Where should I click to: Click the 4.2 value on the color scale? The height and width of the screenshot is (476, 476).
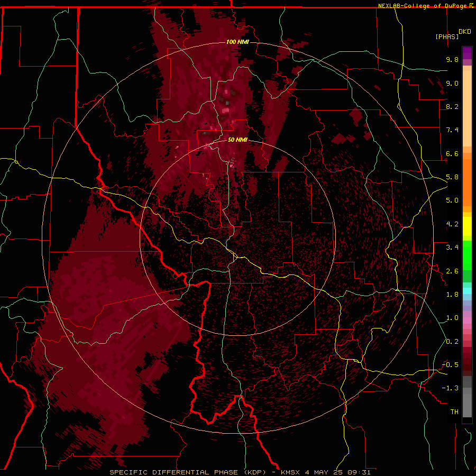click(452, 224)
